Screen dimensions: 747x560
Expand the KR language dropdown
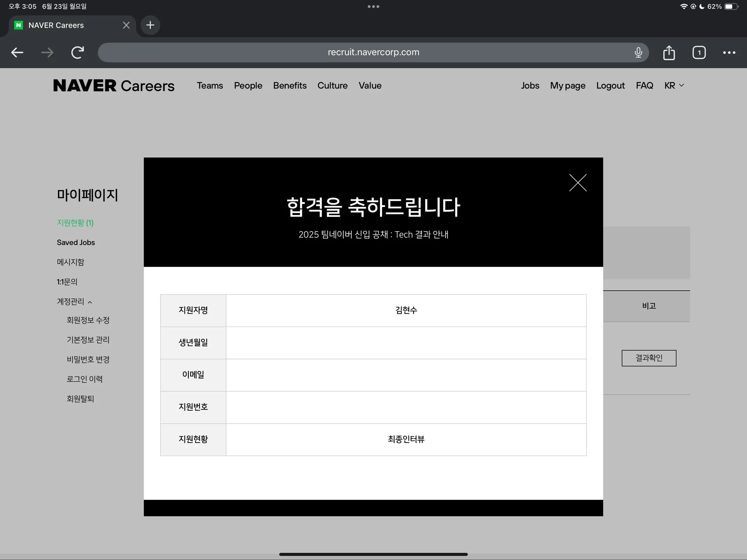tap(674, 86)
